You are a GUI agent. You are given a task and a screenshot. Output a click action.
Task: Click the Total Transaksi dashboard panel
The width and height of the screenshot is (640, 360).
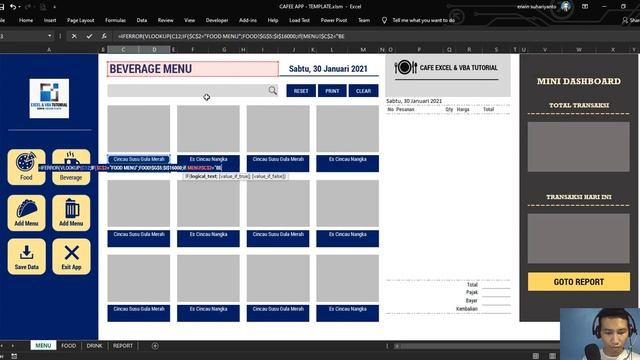579,147
